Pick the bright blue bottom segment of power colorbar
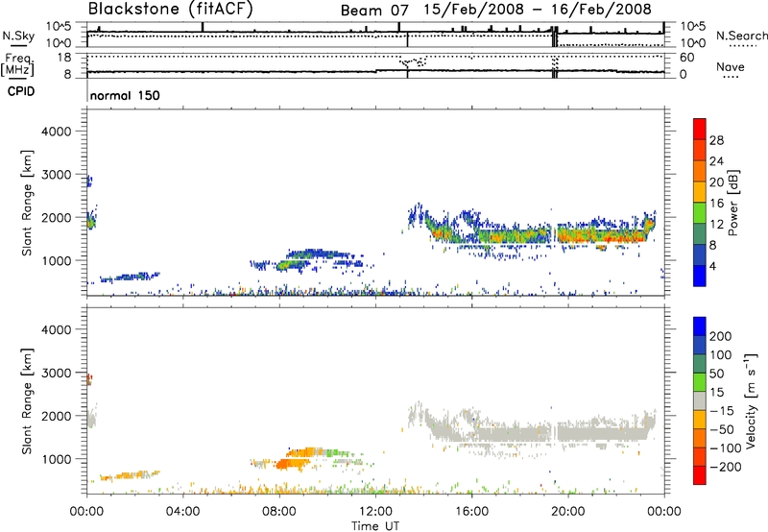The height and width of the screenshot is (532, 768). (700, 276)
